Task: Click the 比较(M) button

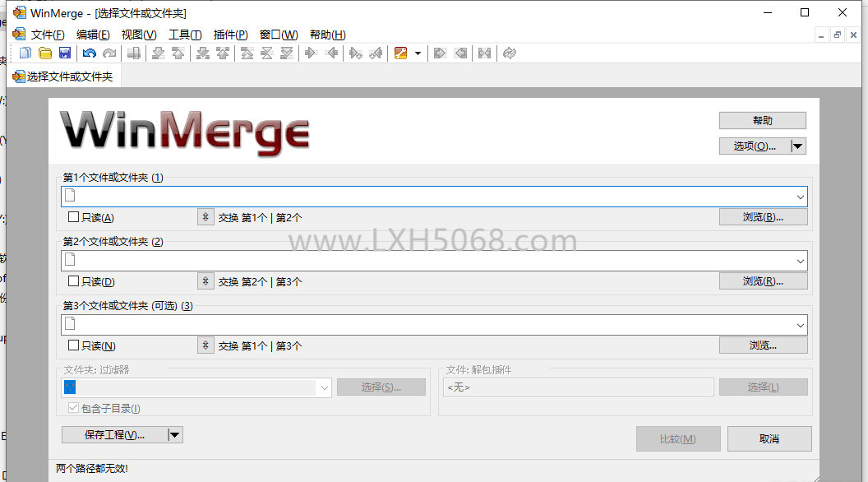Action: (678, 438)
